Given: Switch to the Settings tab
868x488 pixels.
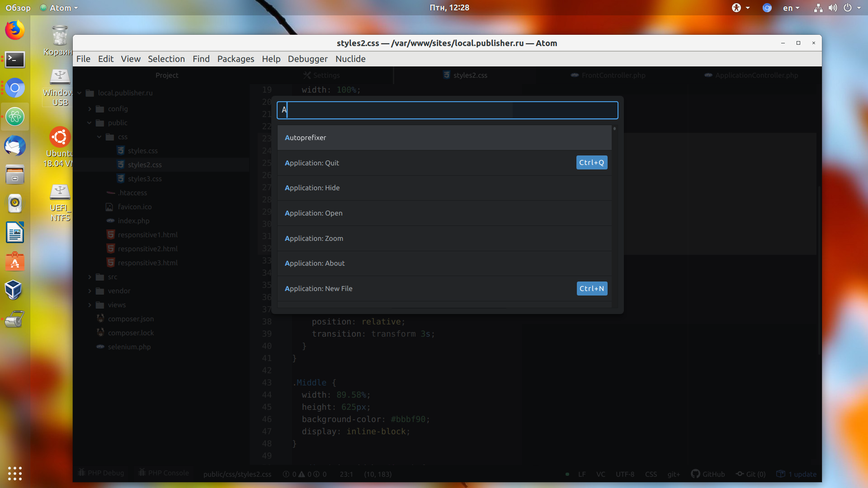Looking at the screenshot, I should click(x=321, y=75).
